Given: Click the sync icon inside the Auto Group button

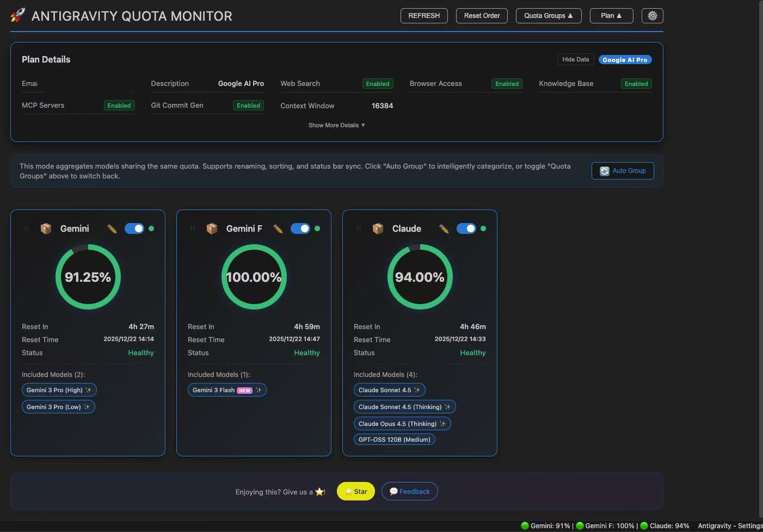Looking at the screenshot, I should [x=604, y=171].
